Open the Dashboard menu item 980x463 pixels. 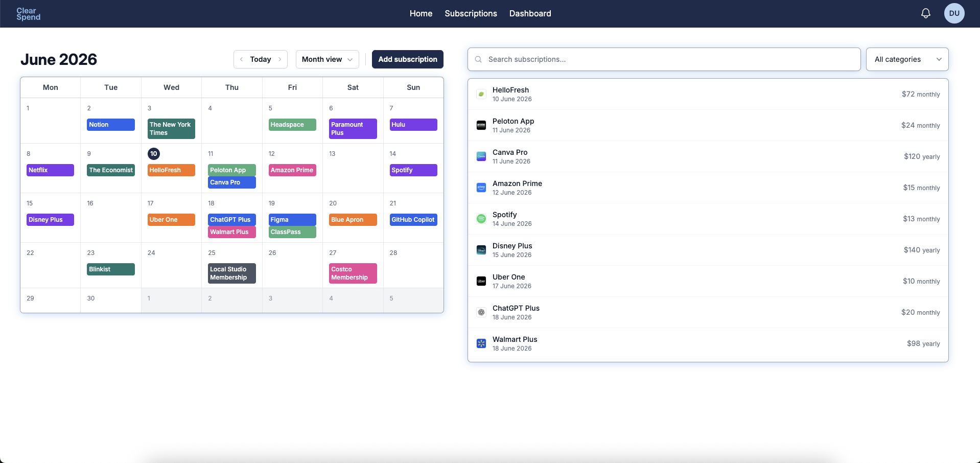click(x=530, y=13)
